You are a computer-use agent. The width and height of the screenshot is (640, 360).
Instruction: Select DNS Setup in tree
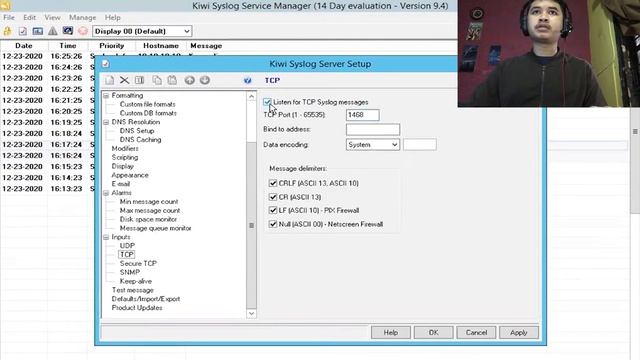tap(137, 131)
